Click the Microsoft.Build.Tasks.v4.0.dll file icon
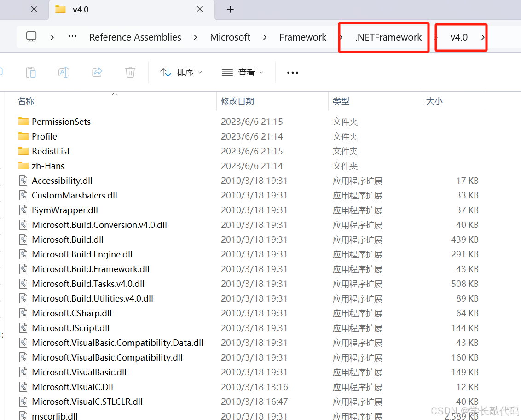 23,284
